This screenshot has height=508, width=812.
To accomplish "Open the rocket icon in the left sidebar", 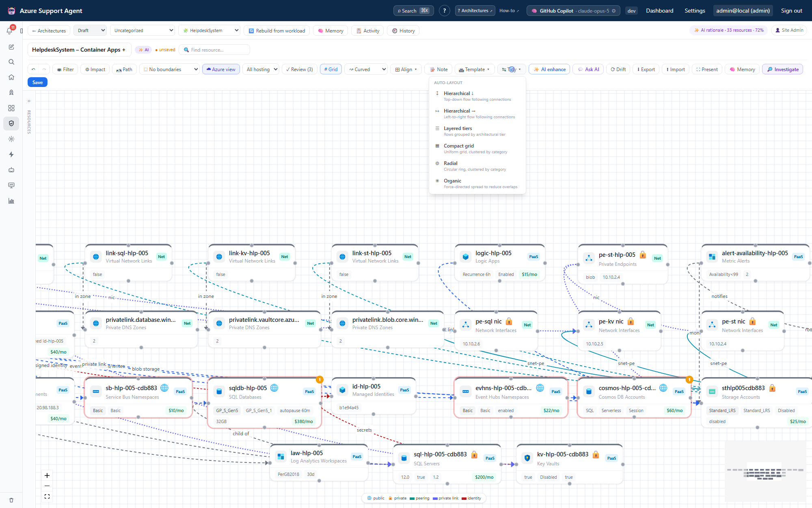I will (11, 93).
